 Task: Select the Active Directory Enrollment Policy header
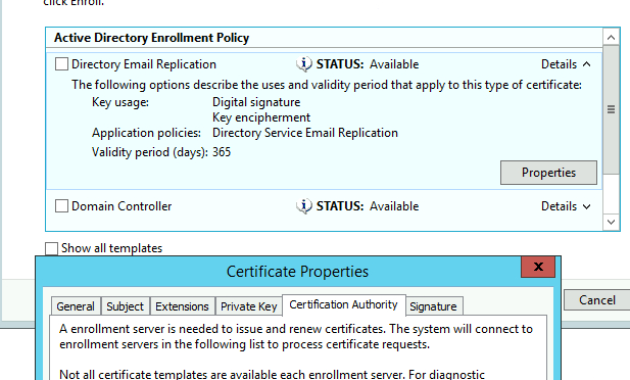click(151, 38)
